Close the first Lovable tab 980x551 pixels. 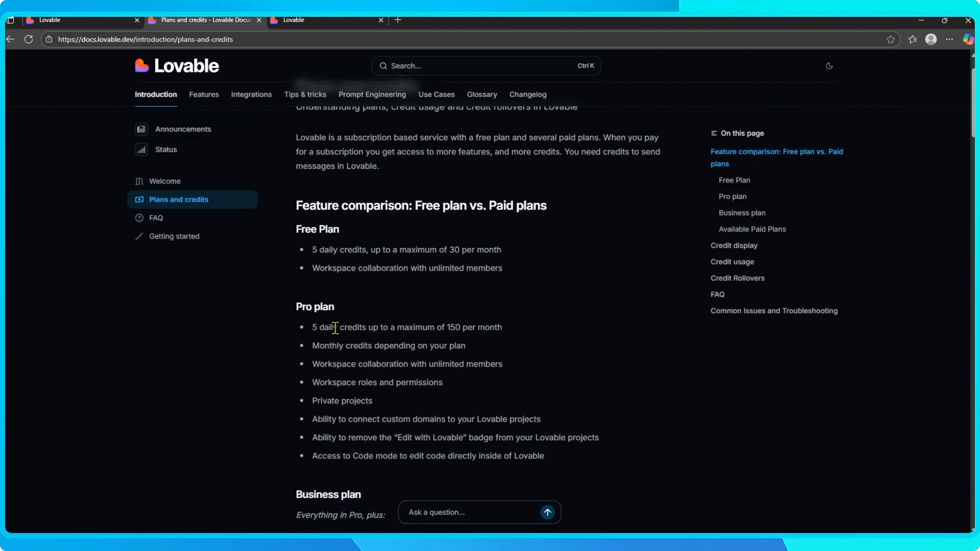137,20
